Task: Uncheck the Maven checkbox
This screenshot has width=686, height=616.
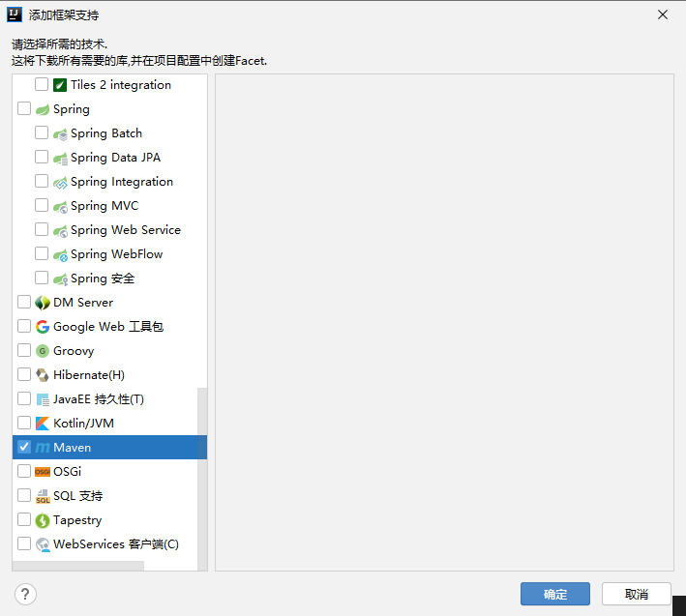Action: click(x=24, y=447)
